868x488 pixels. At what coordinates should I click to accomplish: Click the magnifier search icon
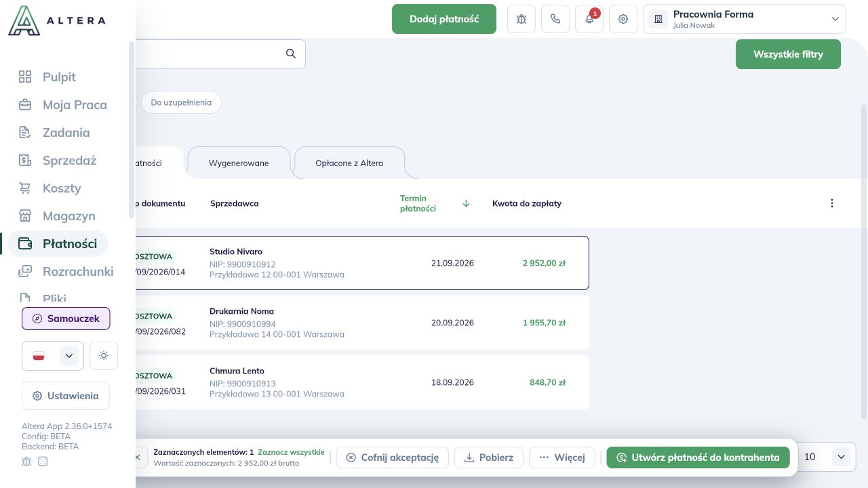[x=291, y=54]
